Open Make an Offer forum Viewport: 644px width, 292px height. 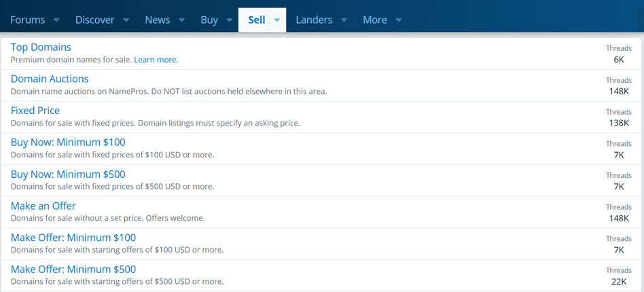(x=43, y=206)
